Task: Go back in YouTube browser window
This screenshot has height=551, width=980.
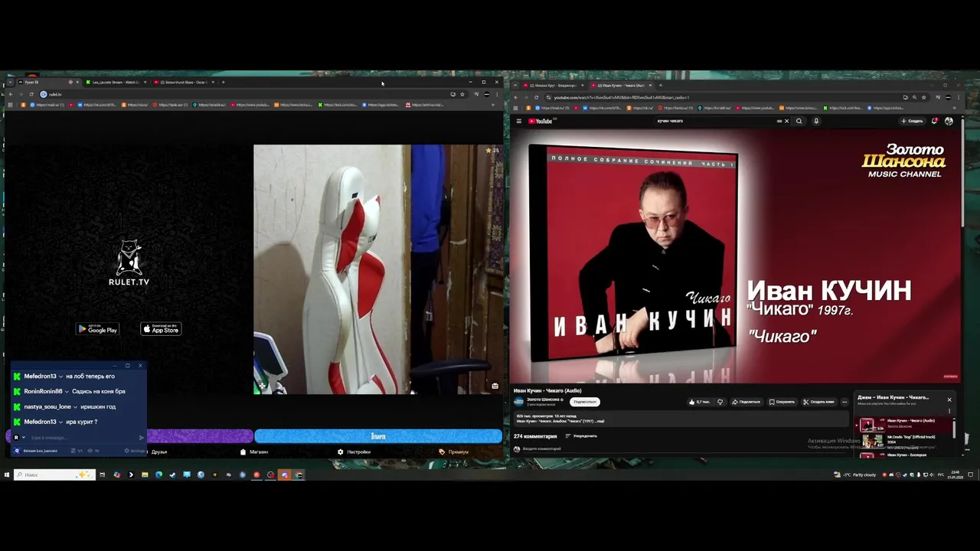Action: 516,97
